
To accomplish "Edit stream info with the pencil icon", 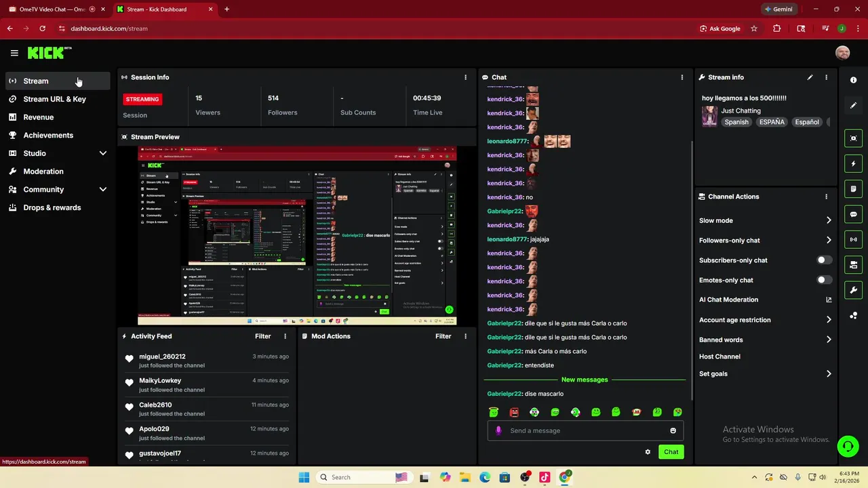I will click(x=810, y=77).
